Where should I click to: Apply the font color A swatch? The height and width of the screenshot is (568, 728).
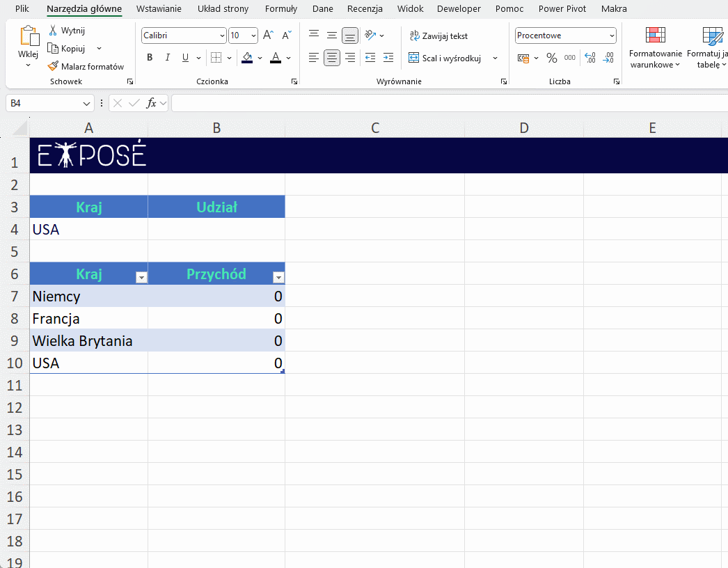pyautogui.click(x=276, y=58)
